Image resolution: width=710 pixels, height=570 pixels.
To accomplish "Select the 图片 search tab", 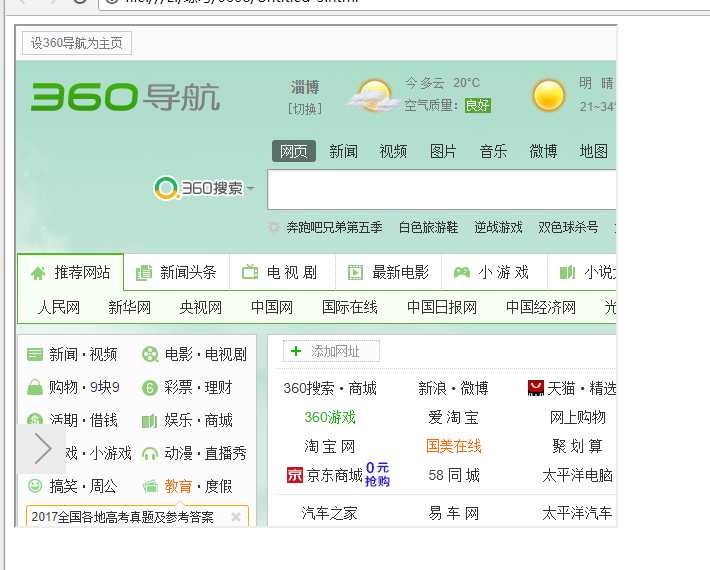I will pyautogui.click(x=443, y=151).
